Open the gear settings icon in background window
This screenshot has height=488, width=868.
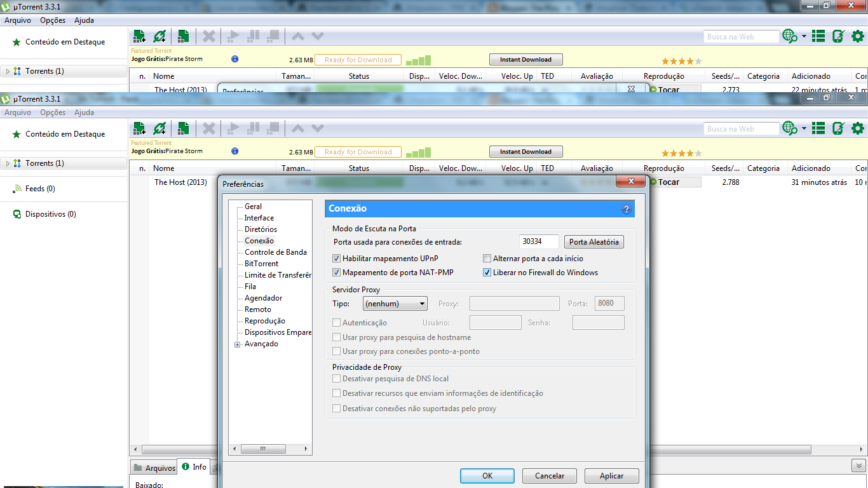858,36
